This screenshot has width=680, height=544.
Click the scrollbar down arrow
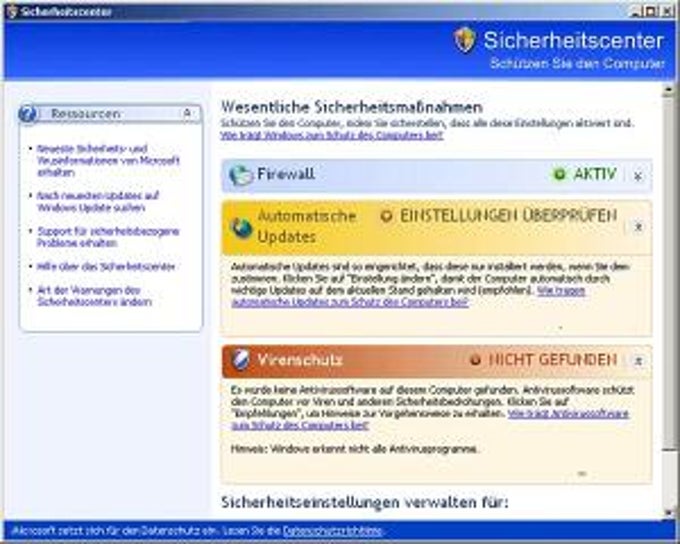coord(668,512)
